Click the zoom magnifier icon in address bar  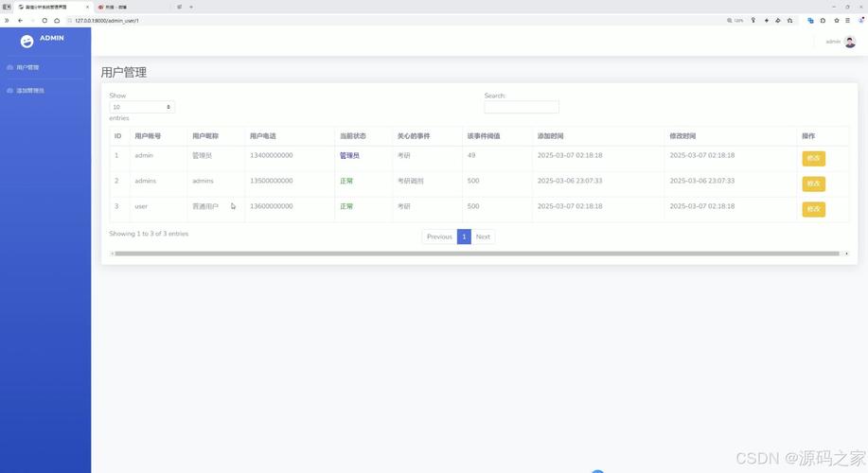point(730,20)
